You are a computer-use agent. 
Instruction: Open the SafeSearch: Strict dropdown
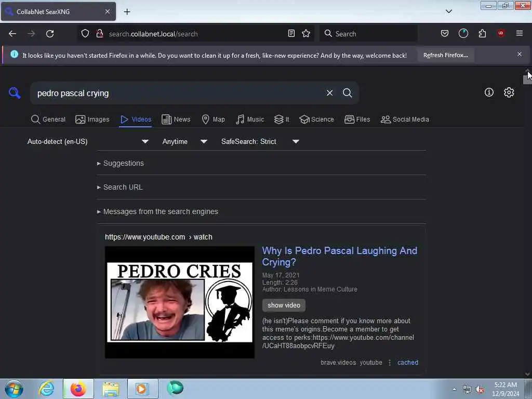(260, 141)
